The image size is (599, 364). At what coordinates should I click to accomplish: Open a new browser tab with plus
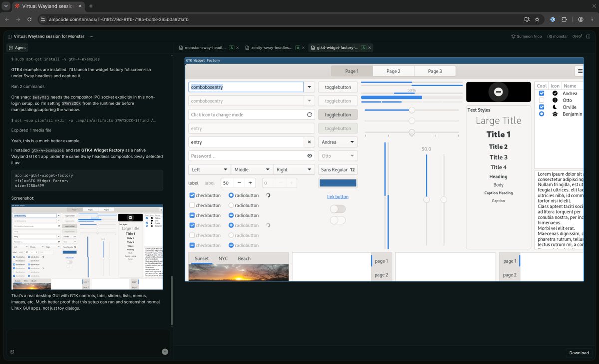[x=91, y=6]
